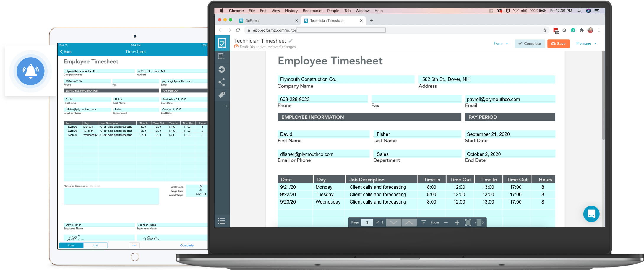Click the orange Save button

[x=558, y=43]
